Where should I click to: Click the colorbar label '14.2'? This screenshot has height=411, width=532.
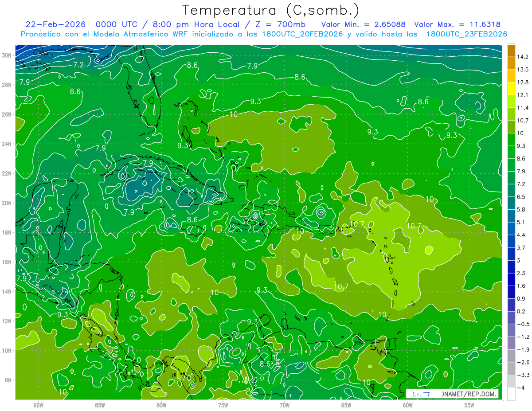click(x=523, y=57)
